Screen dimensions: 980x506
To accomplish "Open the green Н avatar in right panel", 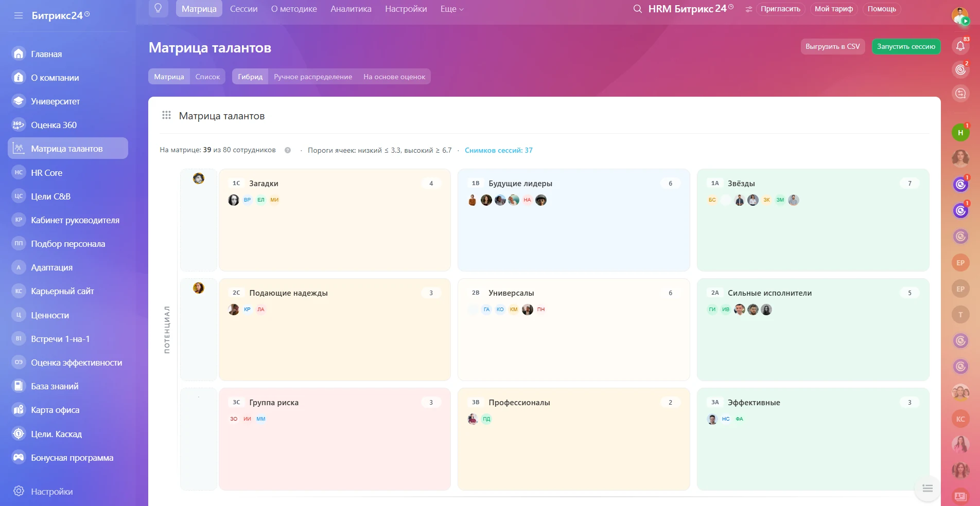I will [x=960, y=133].
